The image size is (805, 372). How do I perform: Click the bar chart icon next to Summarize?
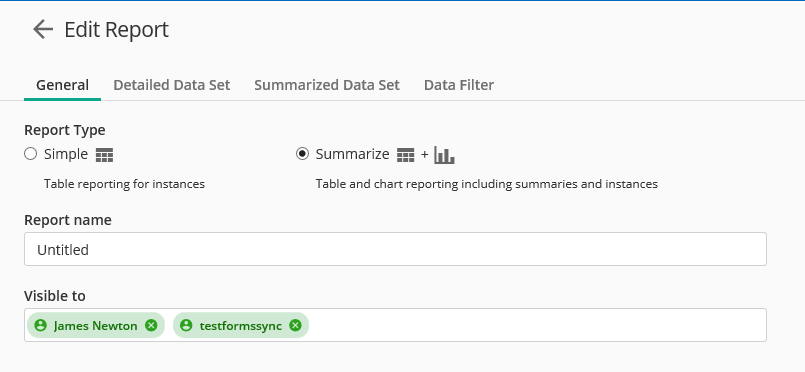pos(445,154)
